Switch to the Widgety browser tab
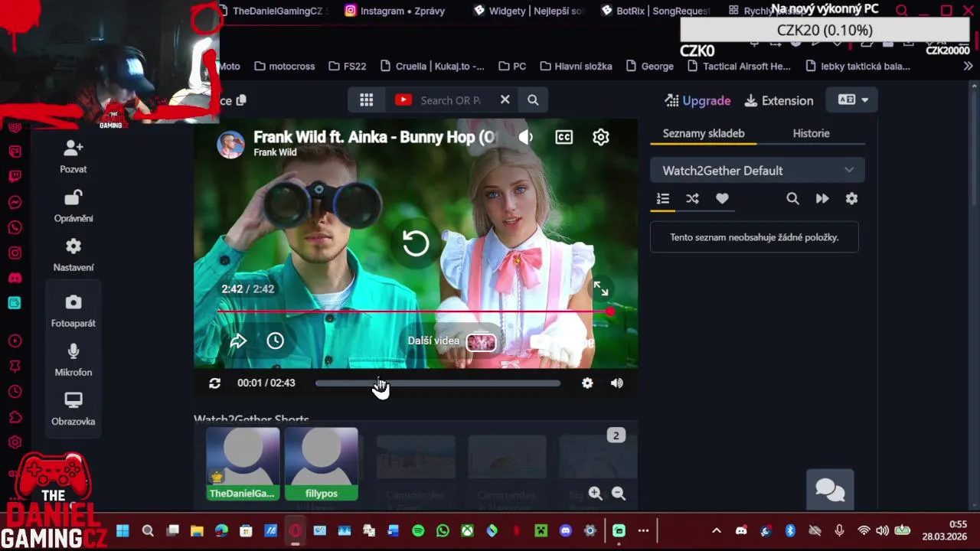980x551 pixels. pyautogui.click(x=528, y=11)
